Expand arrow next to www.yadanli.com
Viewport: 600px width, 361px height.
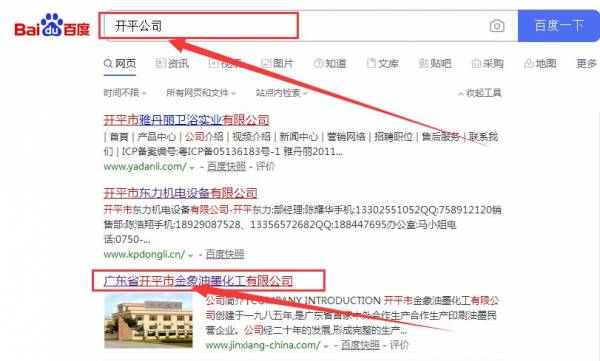pyautogui.click(x=192, y=168)
